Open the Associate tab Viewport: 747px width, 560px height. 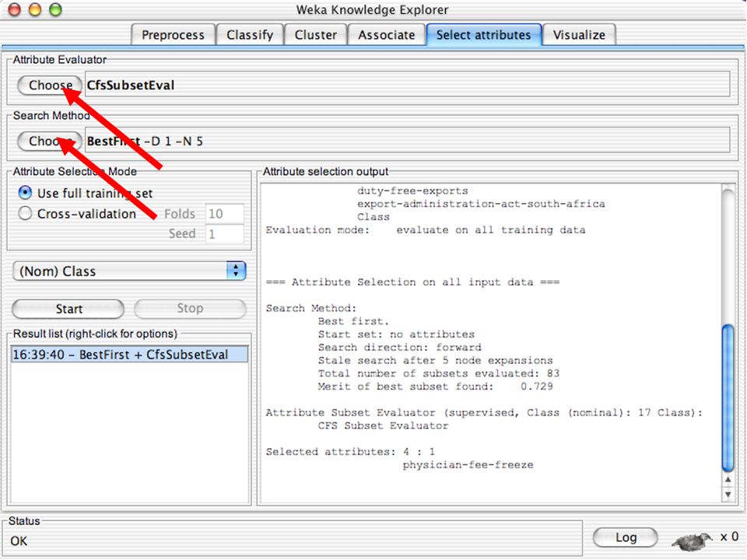pos(387,35)
